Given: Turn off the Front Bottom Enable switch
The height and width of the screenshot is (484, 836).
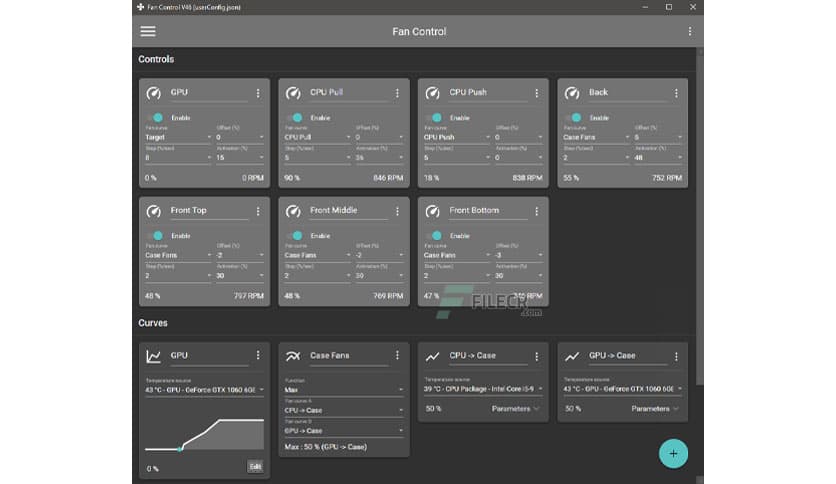Looking at the screenshot, I should pos(434,236).
